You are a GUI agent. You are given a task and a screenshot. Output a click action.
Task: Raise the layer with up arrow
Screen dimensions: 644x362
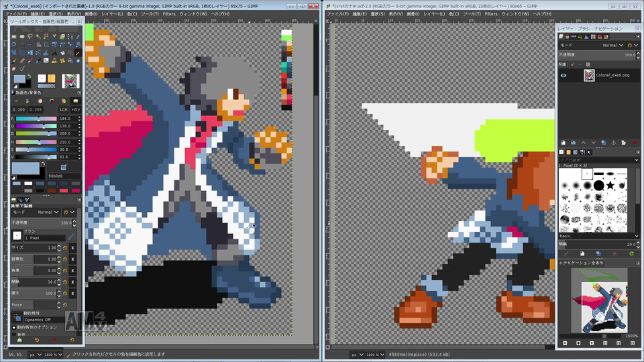(x=584, y=142)
